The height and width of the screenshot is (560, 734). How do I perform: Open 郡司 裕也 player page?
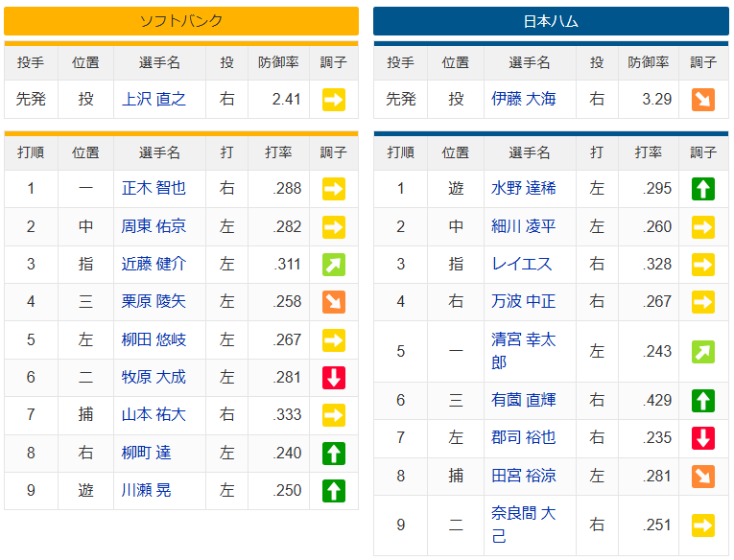[x=523, y=438]
